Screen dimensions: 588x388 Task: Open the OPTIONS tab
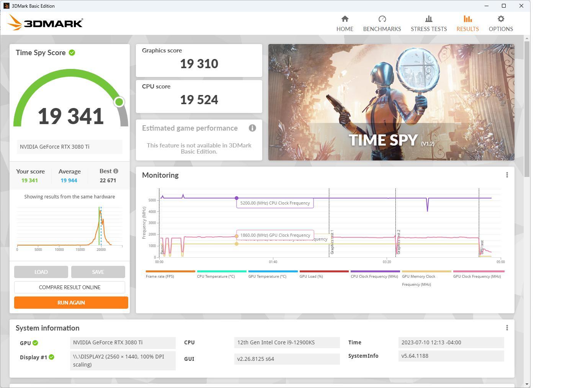(501, 23)
